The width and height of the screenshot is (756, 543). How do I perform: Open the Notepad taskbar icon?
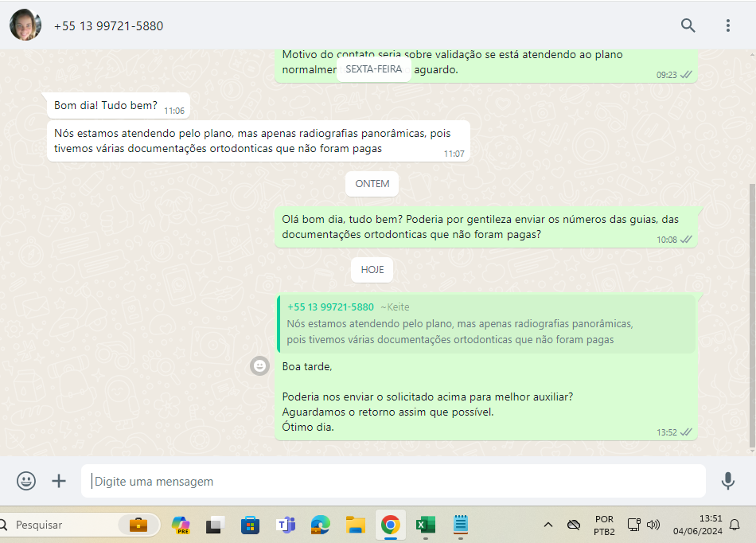(x=461, y=525)
